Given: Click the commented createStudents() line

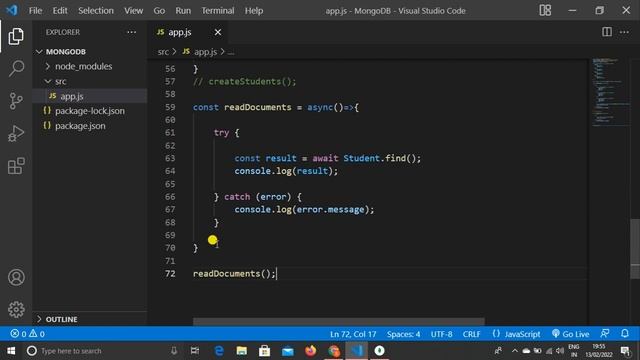Looking at the screenshot, I should click(x=244, y=82).
